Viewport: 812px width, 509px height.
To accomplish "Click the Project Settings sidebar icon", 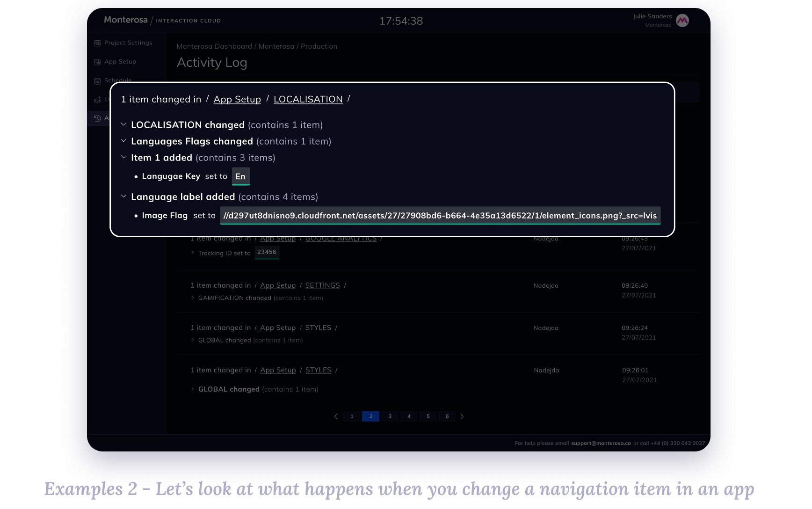I will coord(97,43).
